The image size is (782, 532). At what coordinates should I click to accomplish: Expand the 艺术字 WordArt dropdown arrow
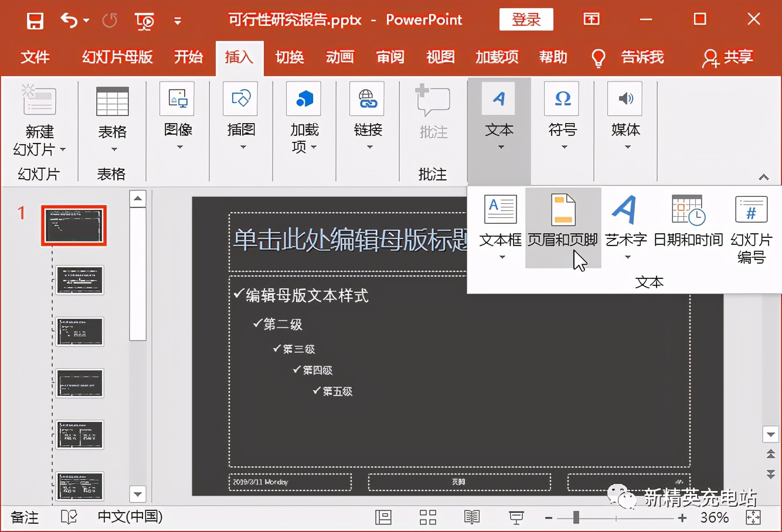pyautogui.click(x=626, y=258)
